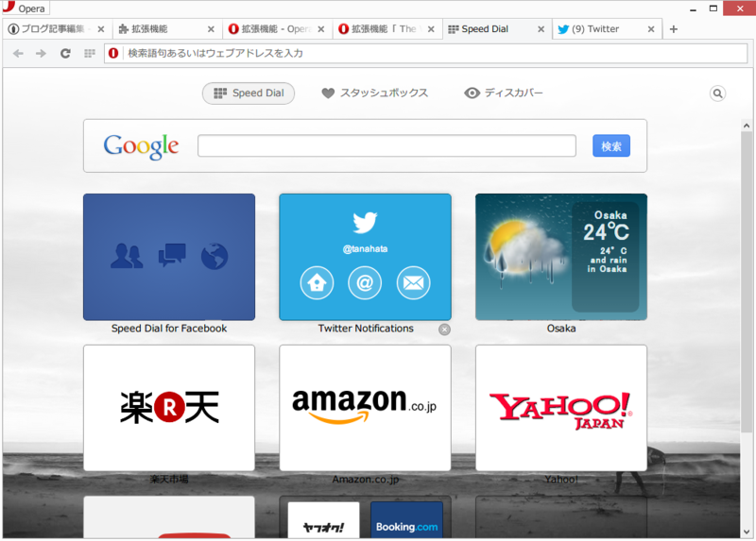756x541 pixels.
Task: Close the Twitter tab
Action: coord(651,29)
